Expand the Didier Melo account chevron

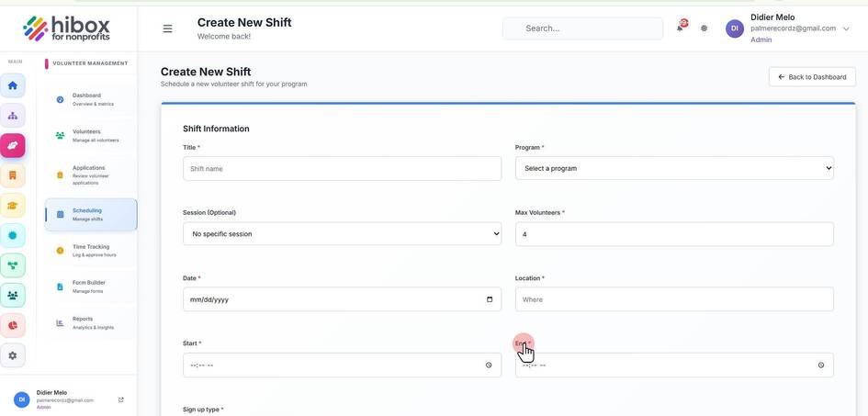tap(846, 28)
